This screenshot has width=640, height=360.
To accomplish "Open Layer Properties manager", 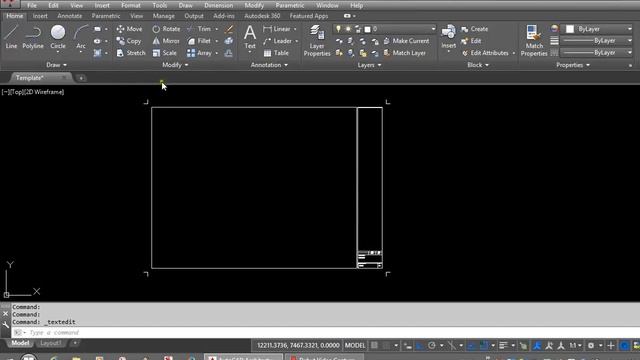I will coord(317,40).
